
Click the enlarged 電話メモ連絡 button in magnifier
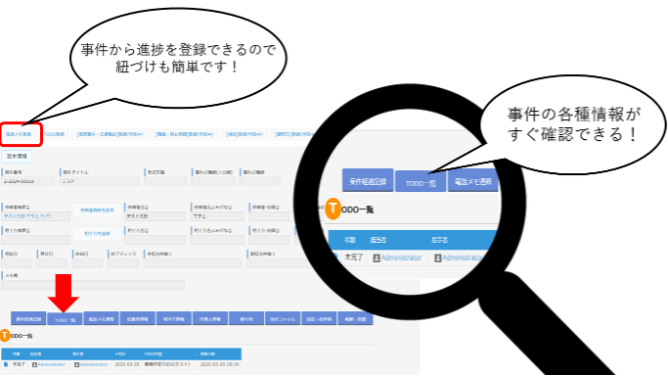click(x=473, y=181)
